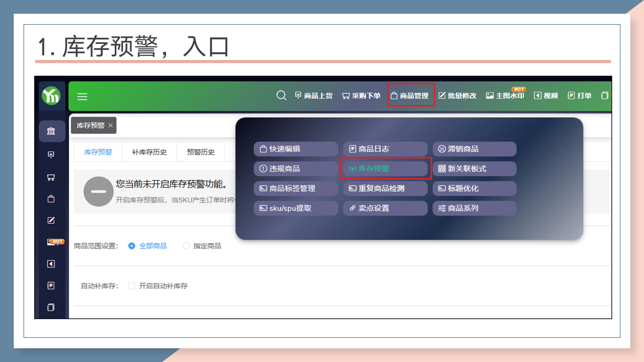Screen dimensions: 644x362
Task: Click the hamburger menu icon
Action: click(x=82, y=97)
